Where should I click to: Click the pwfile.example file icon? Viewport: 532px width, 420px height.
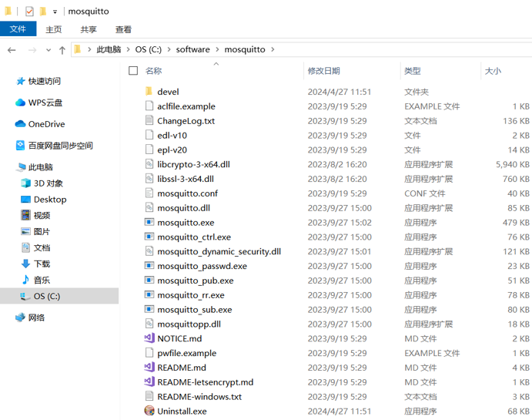coord(149,353)
